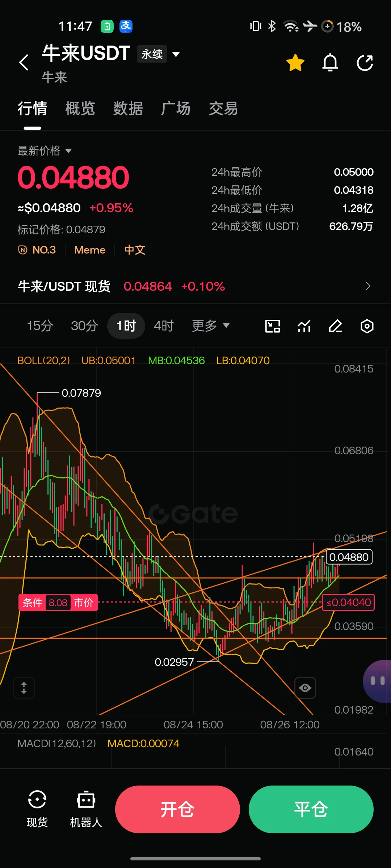Tap the green battery saver status icon
The image size is (391, 868).
click(107, 26)
